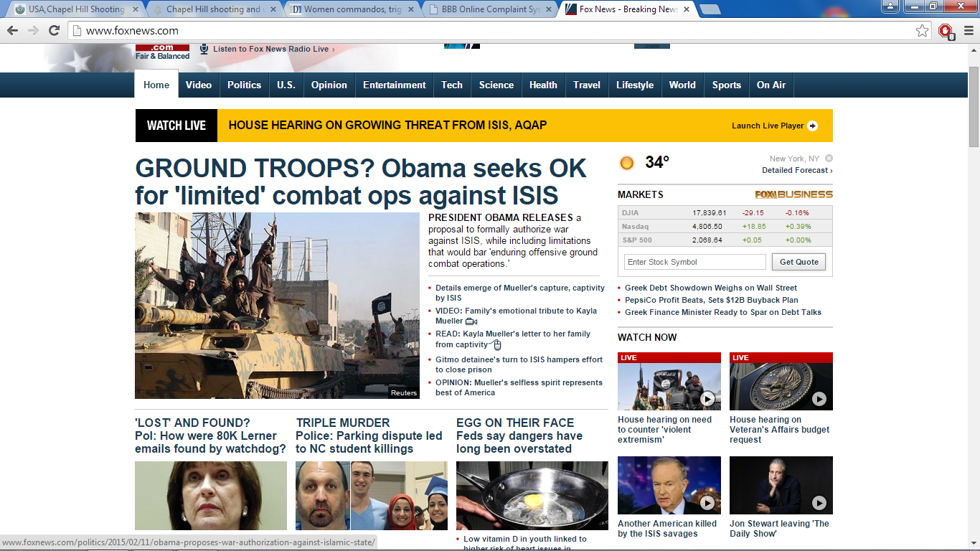The width and height of the screenshot is (980, 551).
Task: Open the GROUND TROOPS main headline
Action: point(361,182)
